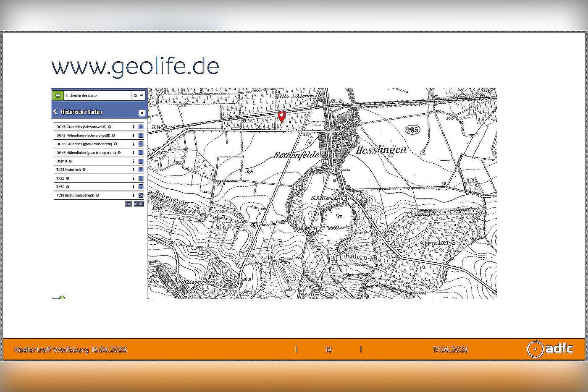The image size is (588, 392).
Task: Uncheck the PL25 (grau-transparent) layer
Action: [x=141, y=196]
